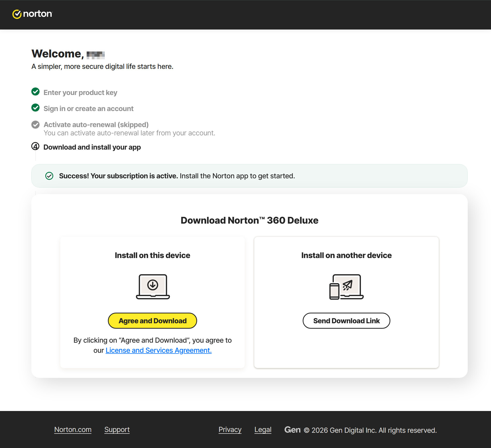The height and width of the screenshot is (448, 491).
Task: Click green checkmark beside Enter your product key
Action: 35,92
